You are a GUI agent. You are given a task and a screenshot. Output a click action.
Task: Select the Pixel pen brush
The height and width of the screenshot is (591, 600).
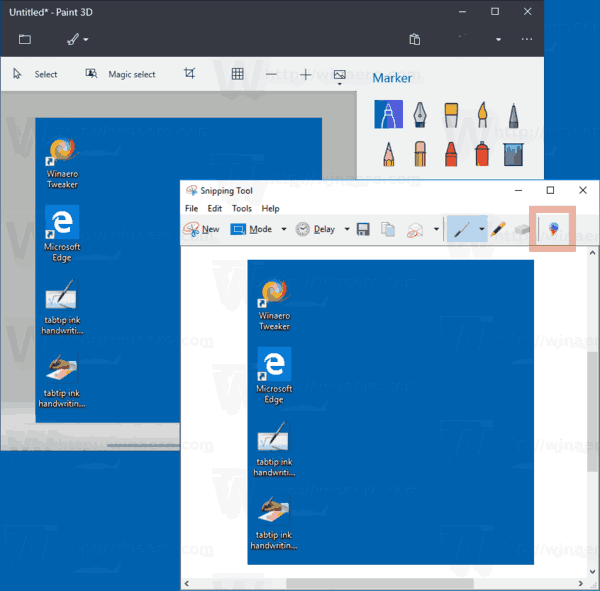click(x=514, y=115)
